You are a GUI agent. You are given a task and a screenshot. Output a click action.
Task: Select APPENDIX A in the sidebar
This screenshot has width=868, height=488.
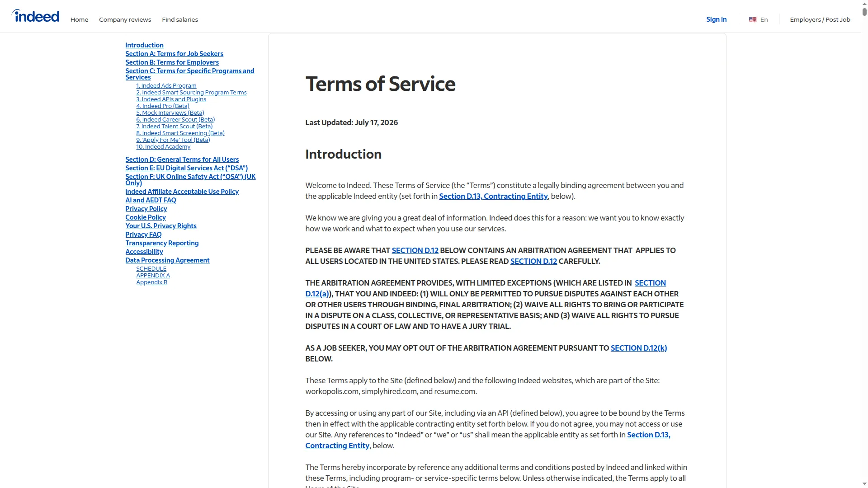pos(153,276)
